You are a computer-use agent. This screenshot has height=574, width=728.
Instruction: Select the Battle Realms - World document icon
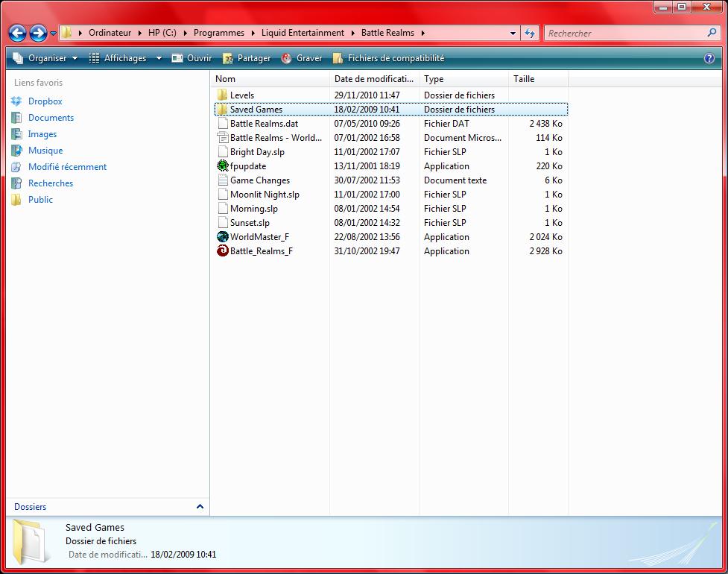point(222,137)
